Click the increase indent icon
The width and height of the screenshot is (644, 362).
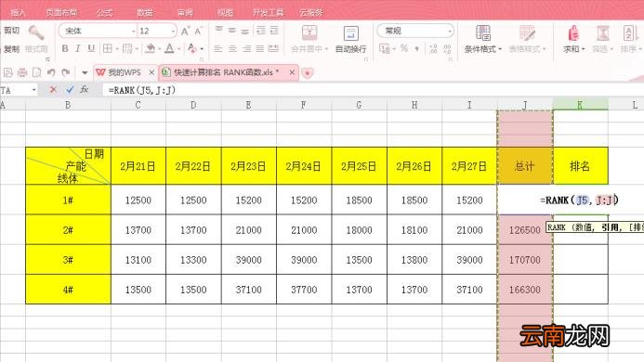tap(274, 31)
